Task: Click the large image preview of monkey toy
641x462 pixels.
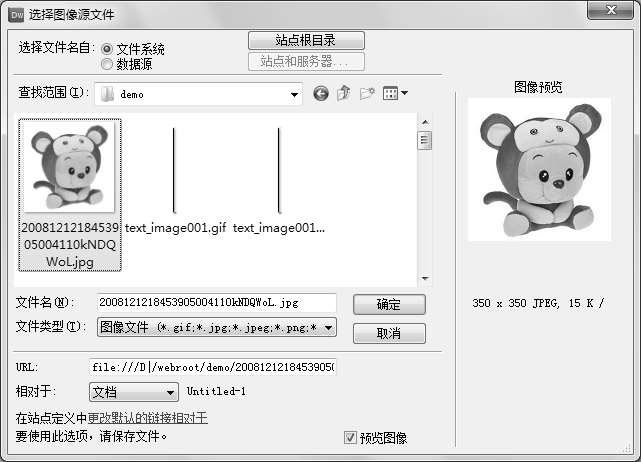Action: point(540,169)
